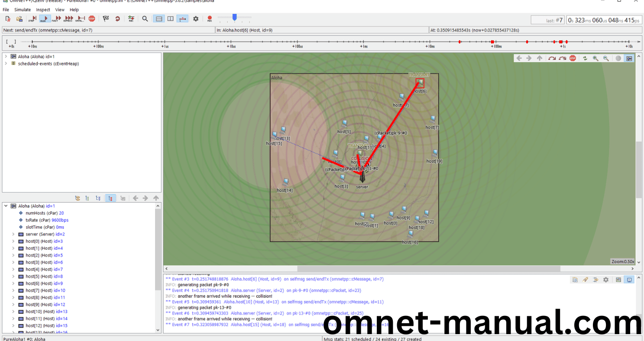644x341 pixels.
Task: Switch inspector to grouped mode icon
Action: pos(78,198)
